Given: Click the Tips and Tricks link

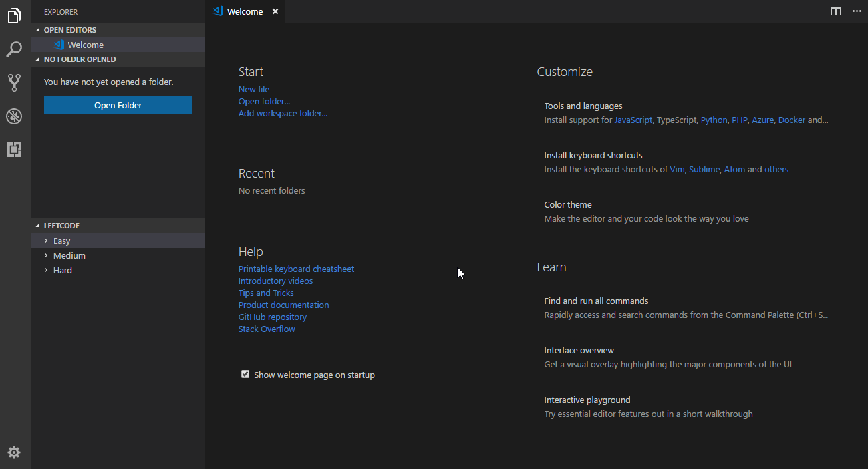Looking at the screenshot, I should coord(266,293).
